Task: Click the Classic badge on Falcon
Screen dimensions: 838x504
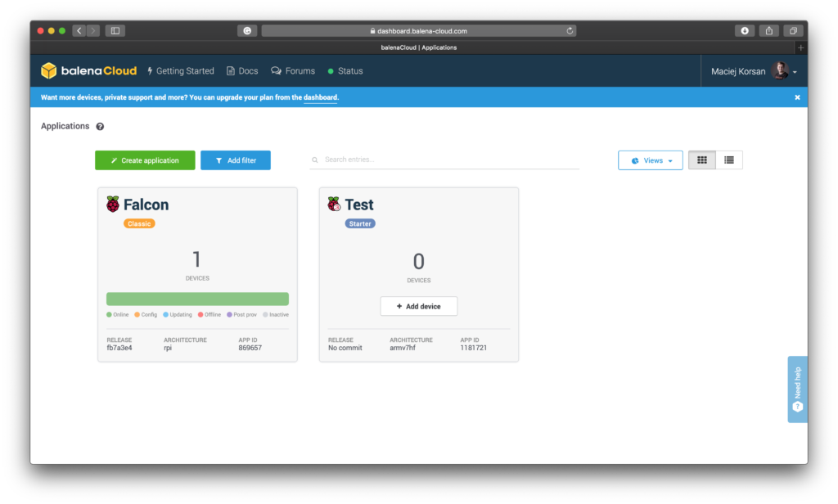Action: coord(139,223)
